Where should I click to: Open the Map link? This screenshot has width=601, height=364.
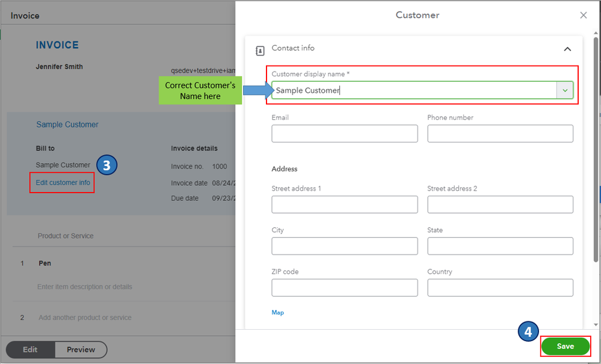point(278,313)
